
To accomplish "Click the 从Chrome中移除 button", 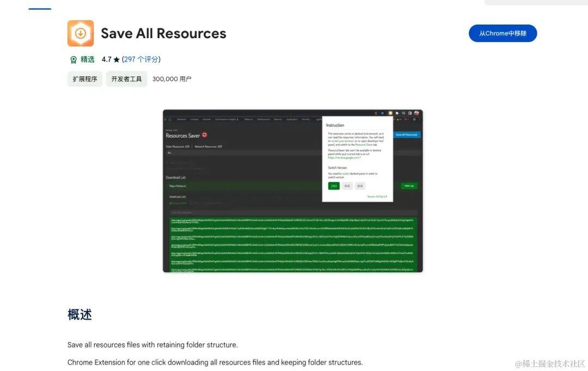I will tap(503, 33).
